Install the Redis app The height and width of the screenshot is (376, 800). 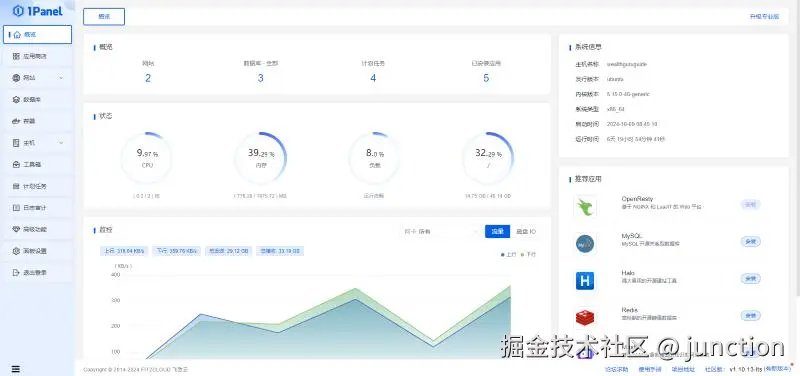pyautogui.click(x=751, y=316)
